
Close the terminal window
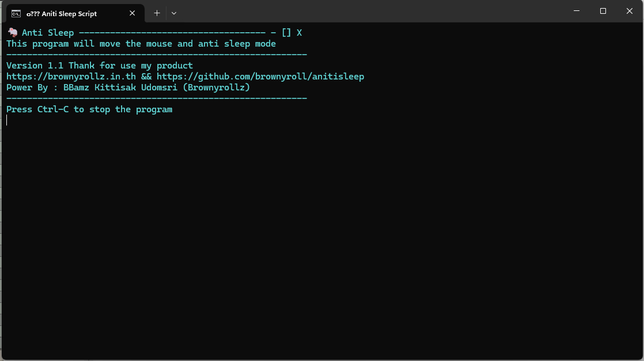coord(629,11)
